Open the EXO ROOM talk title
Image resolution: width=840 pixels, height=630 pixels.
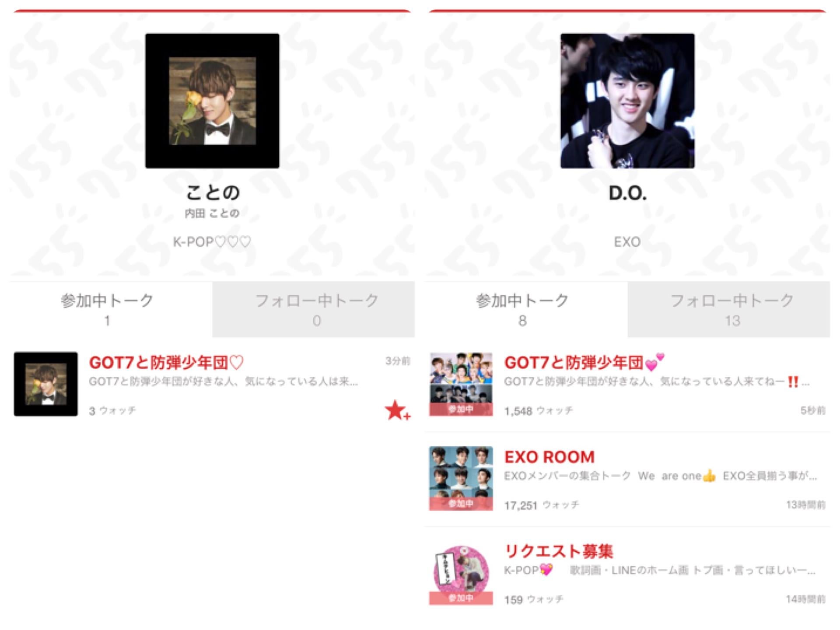(549, 457)
